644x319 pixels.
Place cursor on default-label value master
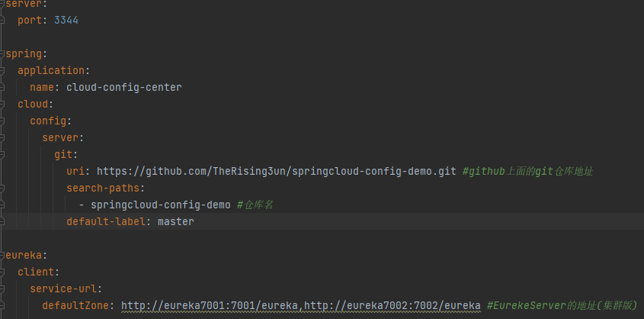coord(175,222)
